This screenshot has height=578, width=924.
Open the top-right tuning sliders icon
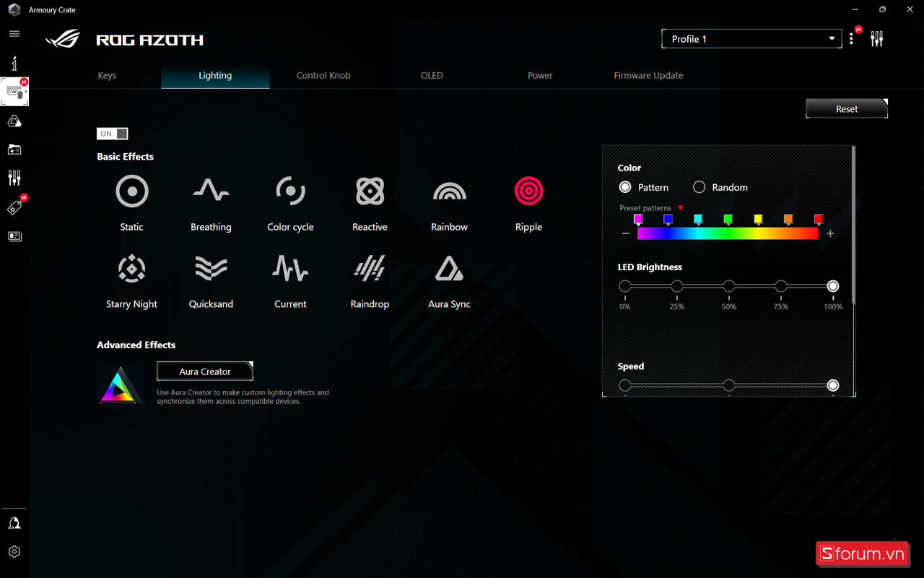pos(877,39)
